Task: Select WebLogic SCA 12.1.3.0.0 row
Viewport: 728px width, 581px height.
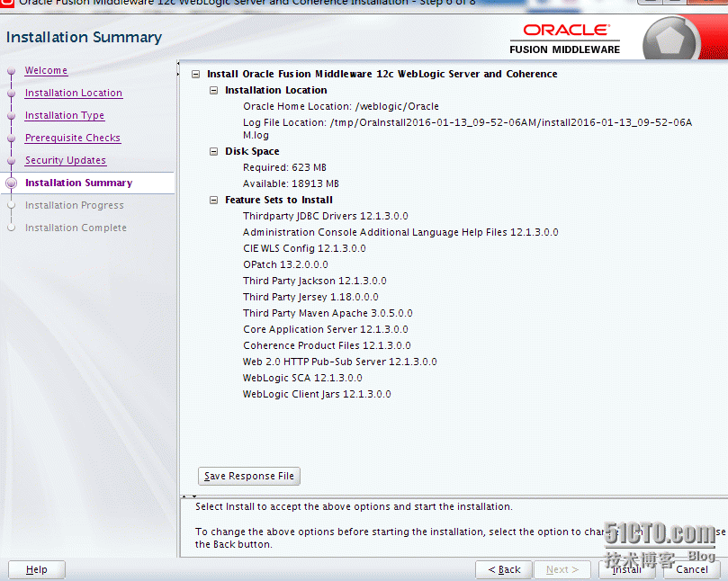Action: (302, 379)
